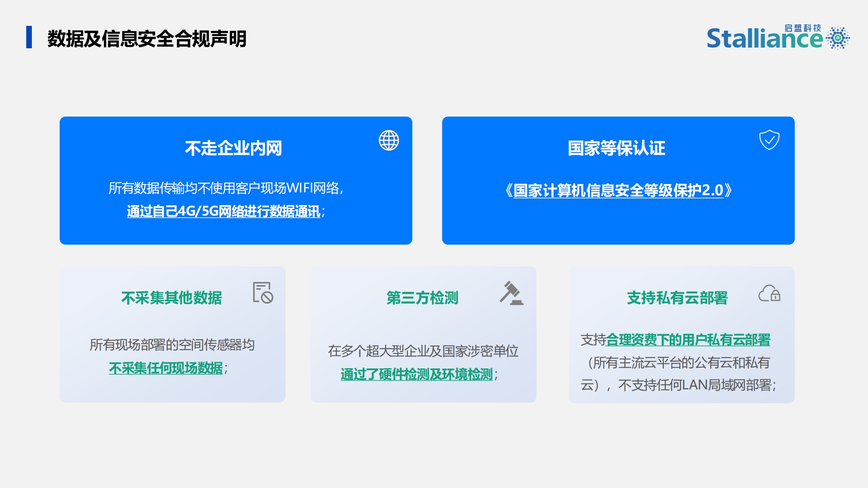
Task: Click the slide title 数据及信息安全合规声明
Action: pos(147,38)
